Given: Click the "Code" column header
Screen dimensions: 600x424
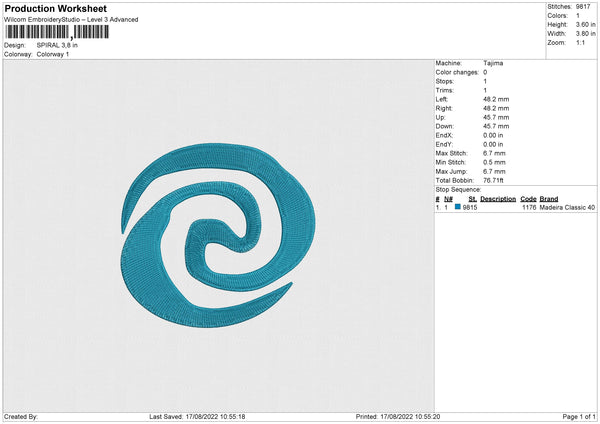Looking at the screenshot, I should [528, 199].
